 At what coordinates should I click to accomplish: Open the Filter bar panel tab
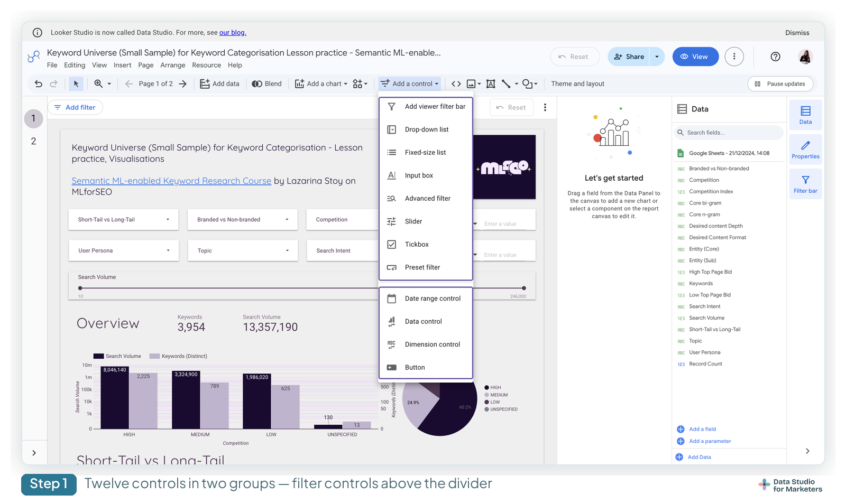point(805,184)
